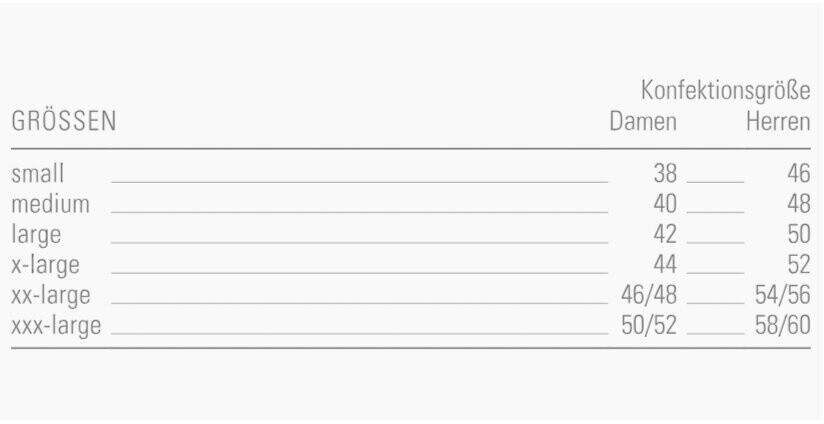This screenshot has height=424, width=824.
Task: Click the xxx-large size row label
Action: (56, 326)
